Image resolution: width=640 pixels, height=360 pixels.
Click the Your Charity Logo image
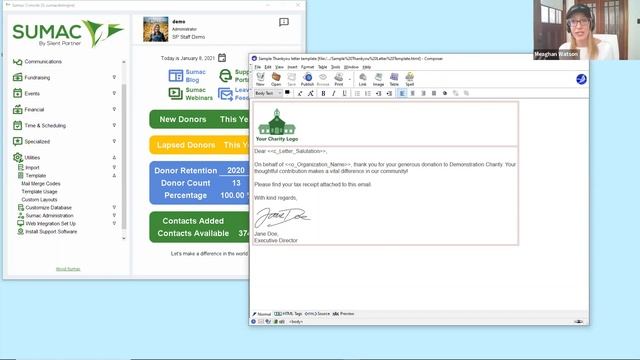point(277,125)
